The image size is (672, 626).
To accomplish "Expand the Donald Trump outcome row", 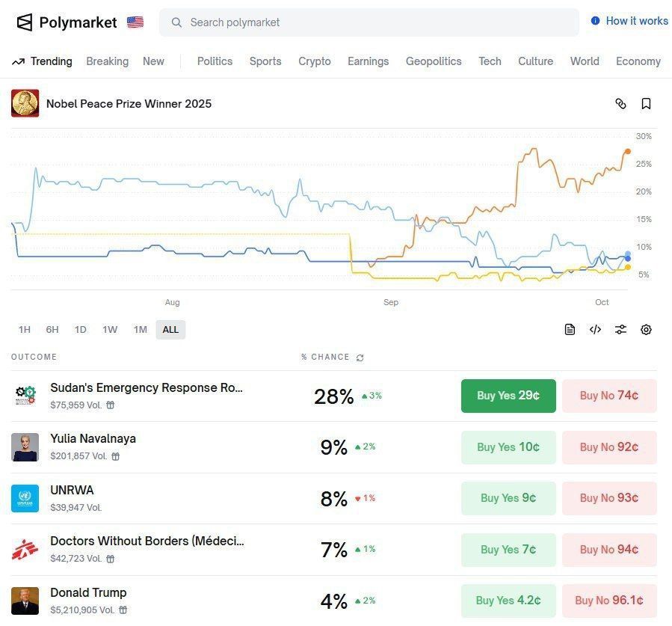I will [x=88, y=593].
